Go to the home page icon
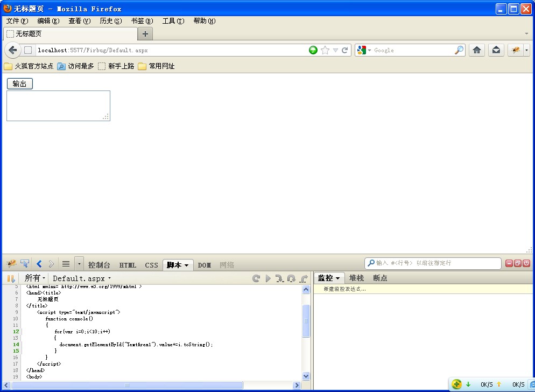The width and height of the screenshot is (535, 392). point(477,50)
